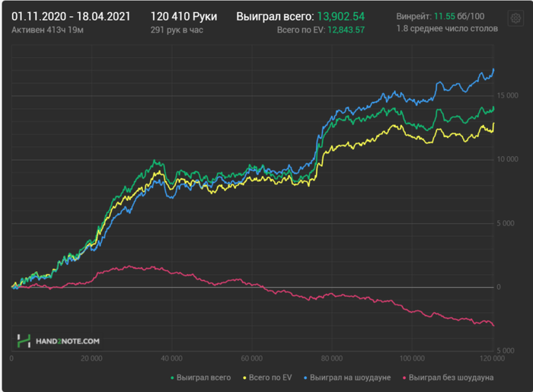Open the graph settings gear icon

click(515, 18)
